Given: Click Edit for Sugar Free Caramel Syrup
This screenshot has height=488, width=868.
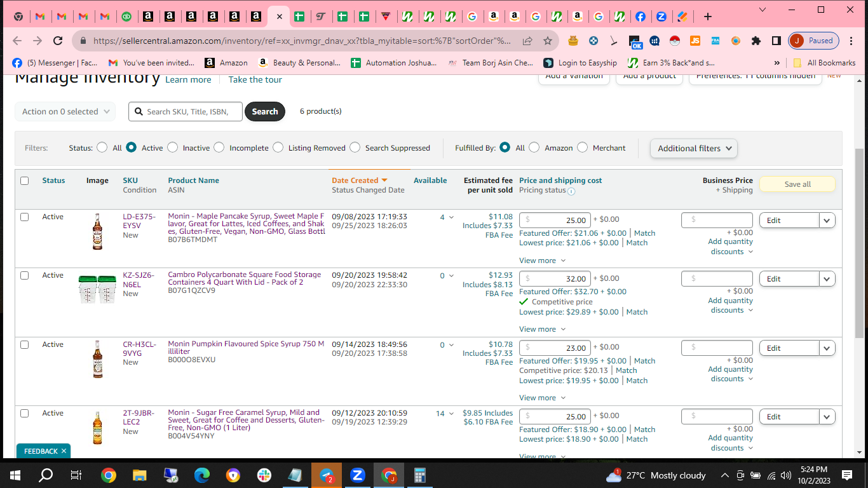Looking at the screenshot, I should coord(789,417).
